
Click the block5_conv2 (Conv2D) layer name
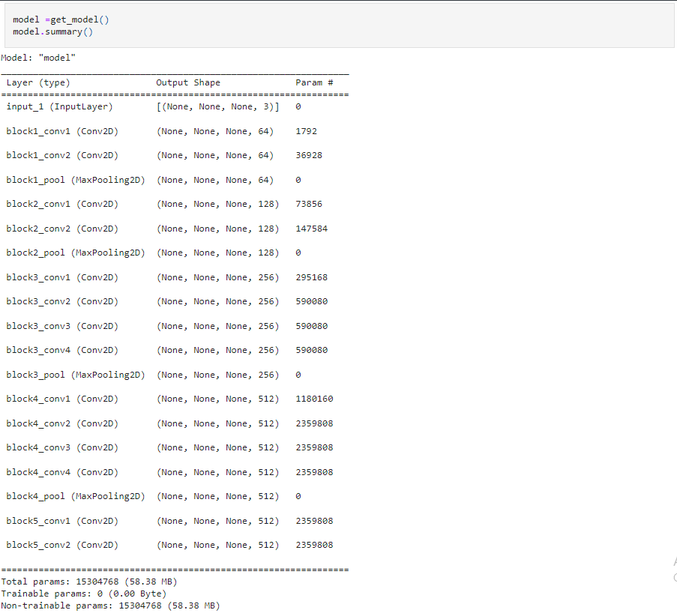click(x=62, y=546)
